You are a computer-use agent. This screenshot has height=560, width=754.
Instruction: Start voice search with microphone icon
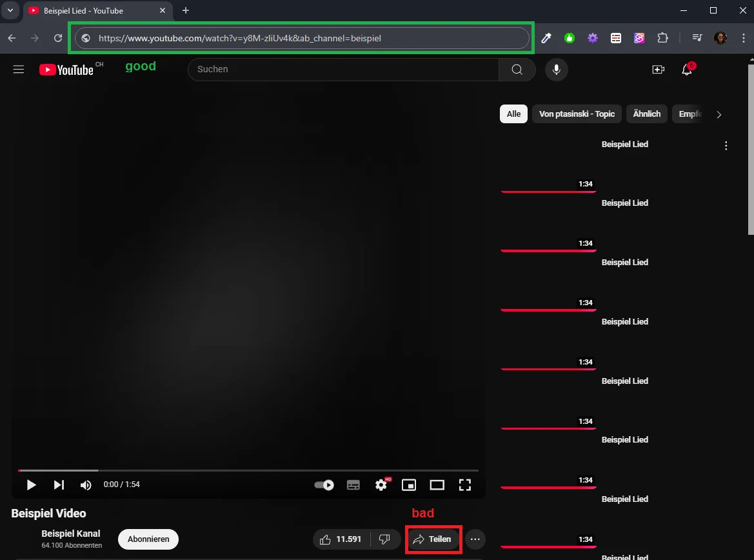point(557,69)
